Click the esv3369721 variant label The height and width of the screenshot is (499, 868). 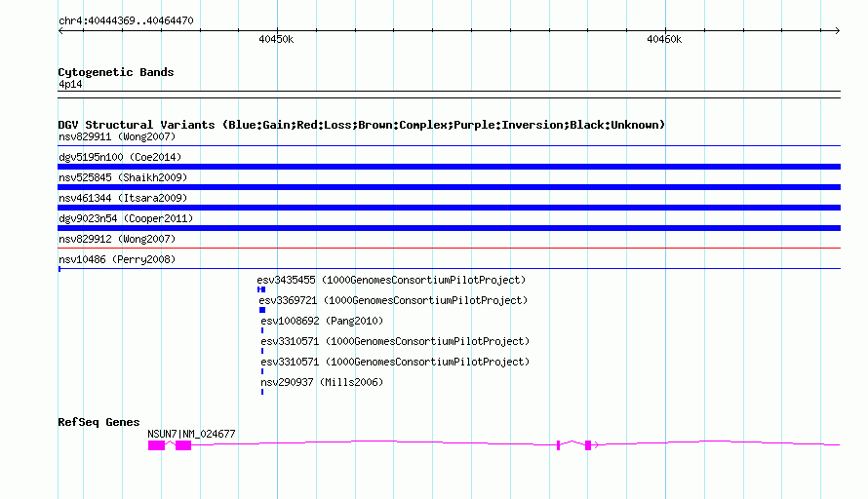393,300
